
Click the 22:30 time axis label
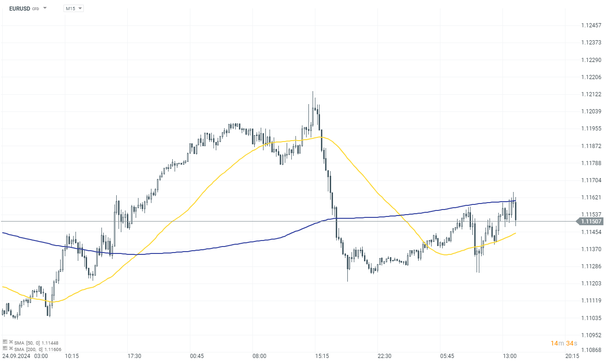[x=384, y=356]
